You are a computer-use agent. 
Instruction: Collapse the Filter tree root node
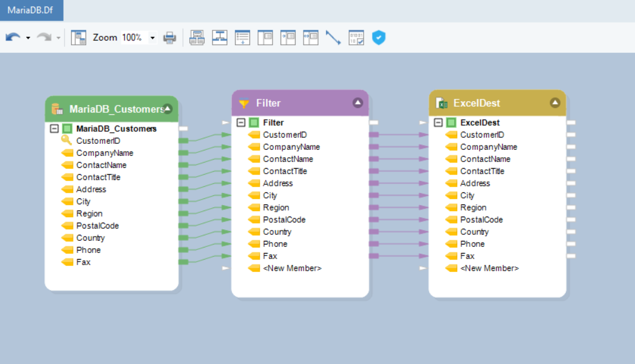tap(241, 123)
